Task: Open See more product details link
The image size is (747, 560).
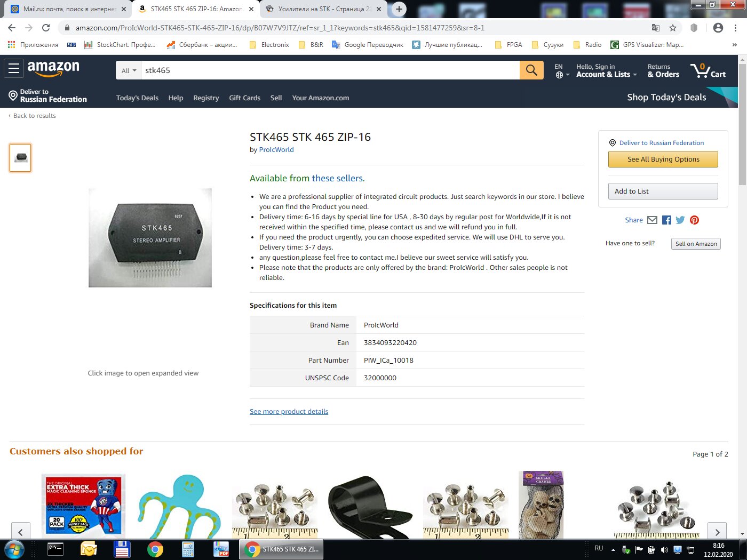Action: [x=289, y=411]
